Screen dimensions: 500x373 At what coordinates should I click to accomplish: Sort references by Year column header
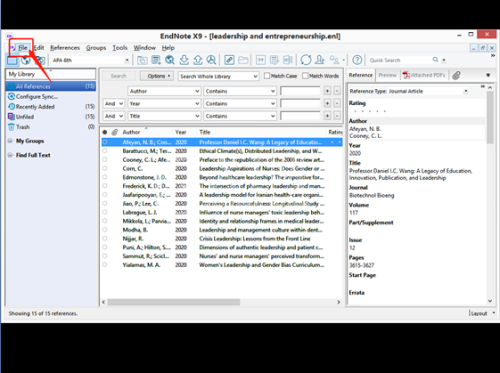point(180,132)
